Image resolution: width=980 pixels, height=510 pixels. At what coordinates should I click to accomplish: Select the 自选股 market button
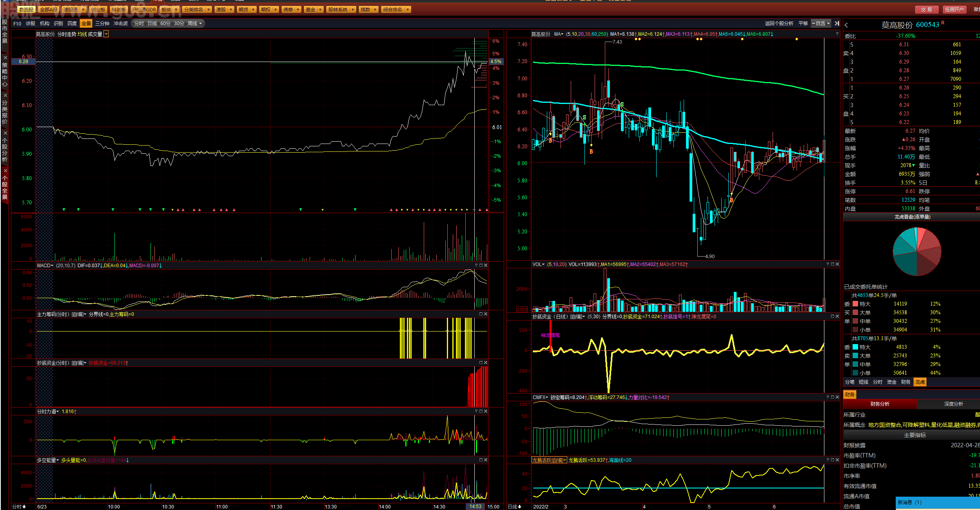26,10
